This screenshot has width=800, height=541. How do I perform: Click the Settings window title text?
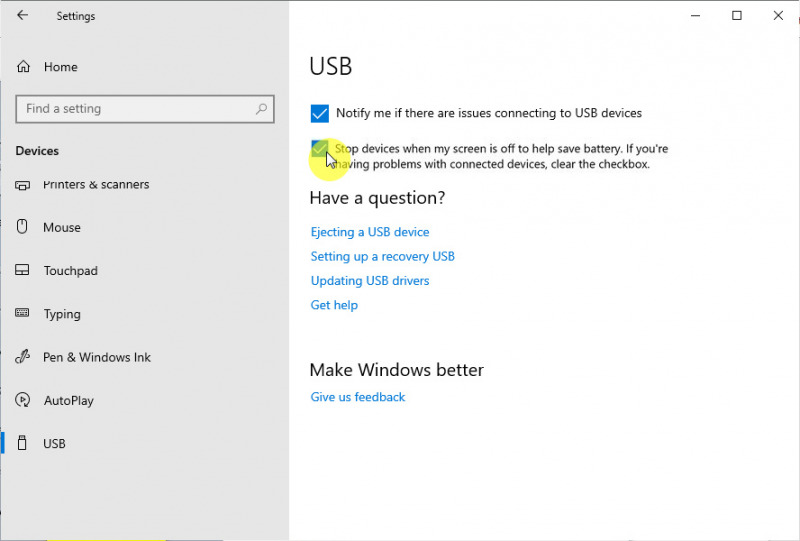coord(76,16)
